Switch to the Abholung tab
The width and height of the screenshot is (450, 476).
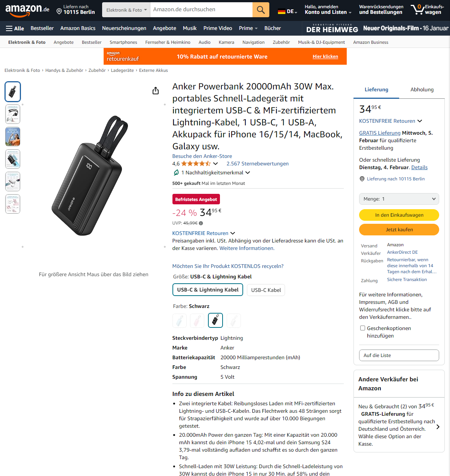tap(422, 90)
